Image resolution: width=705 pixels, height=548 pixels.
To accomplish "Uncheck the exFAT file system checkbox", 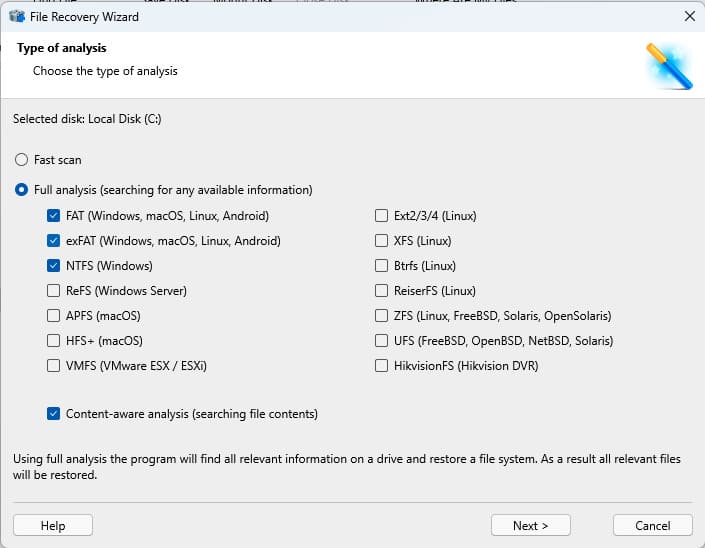I will pyautogui.click(x=53, y=241).
